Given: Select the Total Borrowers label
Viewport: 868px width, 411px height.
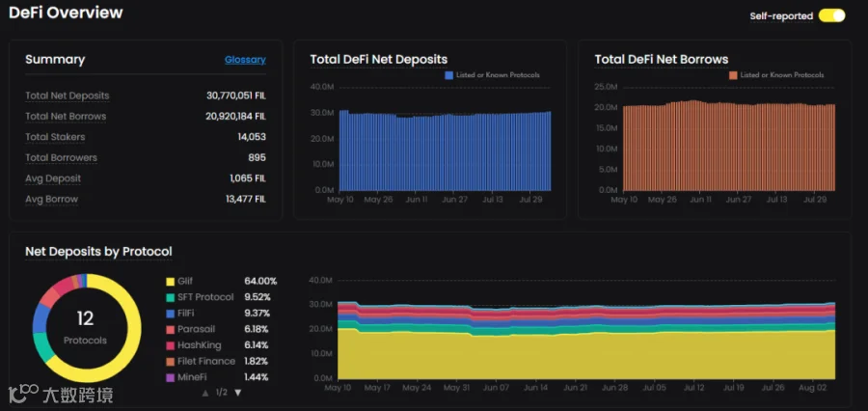Looking at the screenshot, I should pos(61,158).
